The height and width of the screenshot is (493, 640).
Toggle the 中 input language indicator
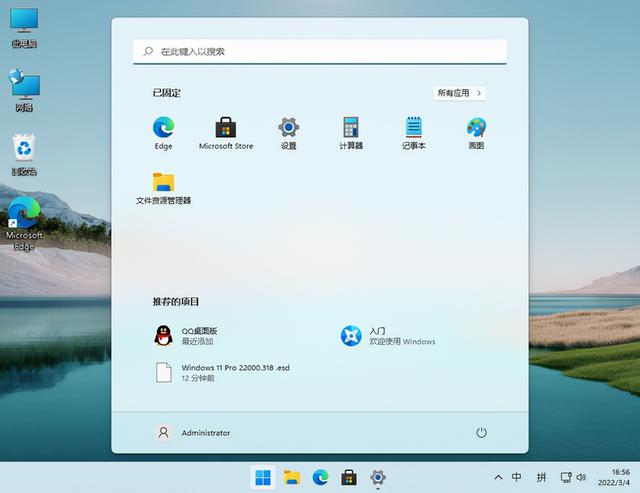tap(517, 477)
